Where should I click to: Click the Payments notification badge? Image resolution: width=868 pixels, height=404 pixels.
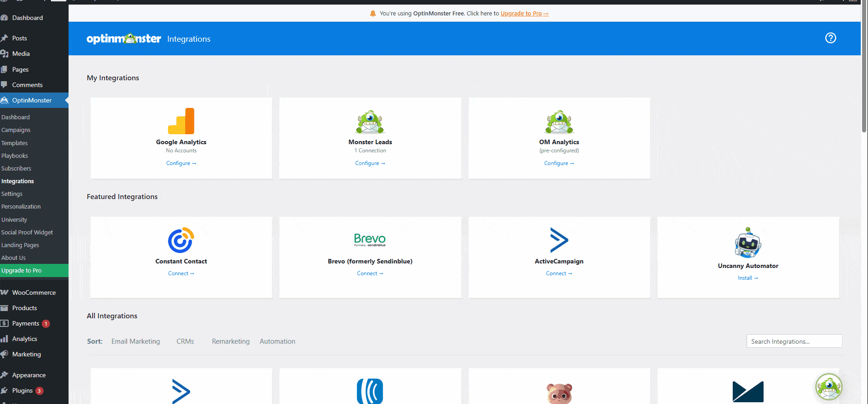tap(46, 324)
